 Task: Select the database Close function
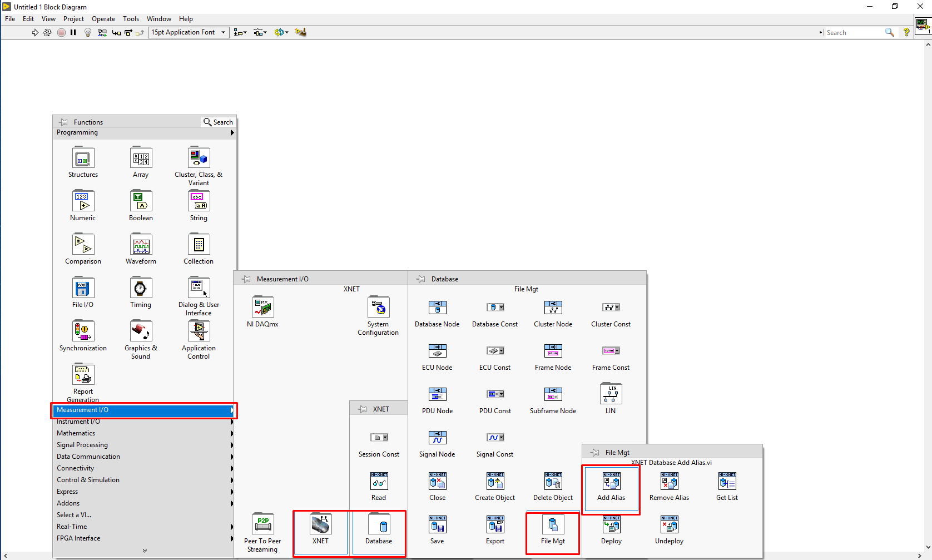pos(437,481)
